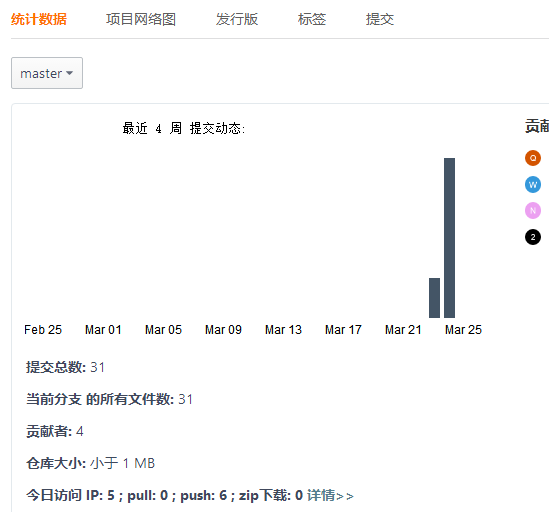Click the Feb 25 axis label
Image resolution: width=549 pixels, height=512 pixels.
tap(43, 330)
